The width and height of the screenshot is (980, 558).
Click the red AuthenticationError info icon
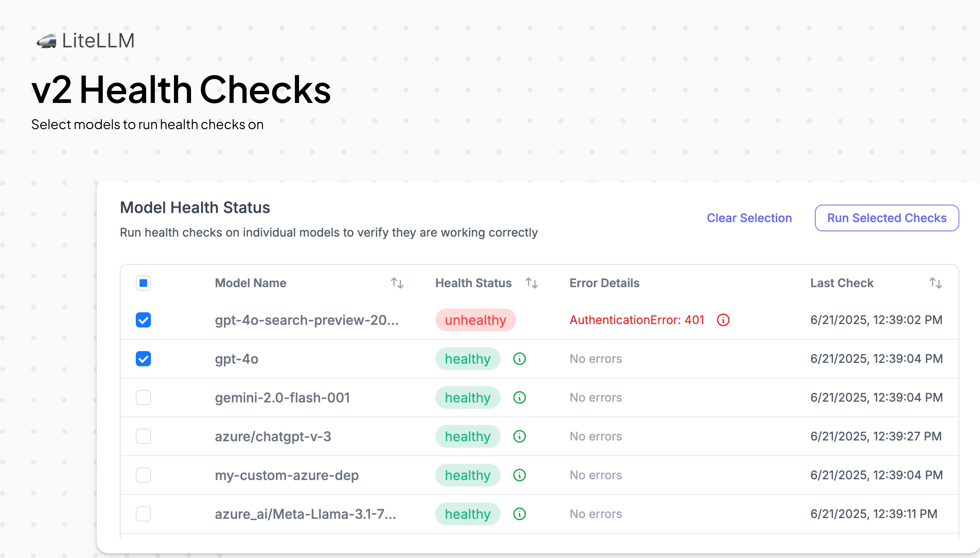[x=723, y=320]
